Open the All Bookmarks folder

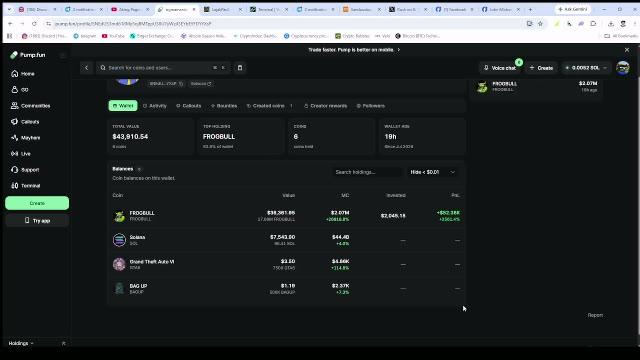pyautogui.click(x=621, y=36)
